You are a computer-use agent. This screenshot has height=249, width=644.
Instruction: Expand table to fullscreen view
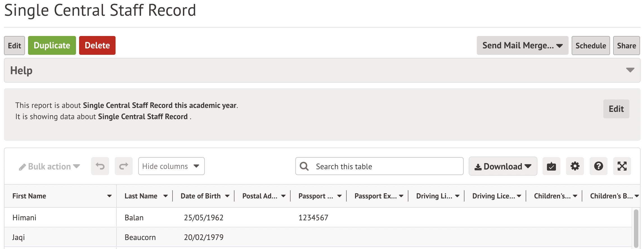(622, 166)
